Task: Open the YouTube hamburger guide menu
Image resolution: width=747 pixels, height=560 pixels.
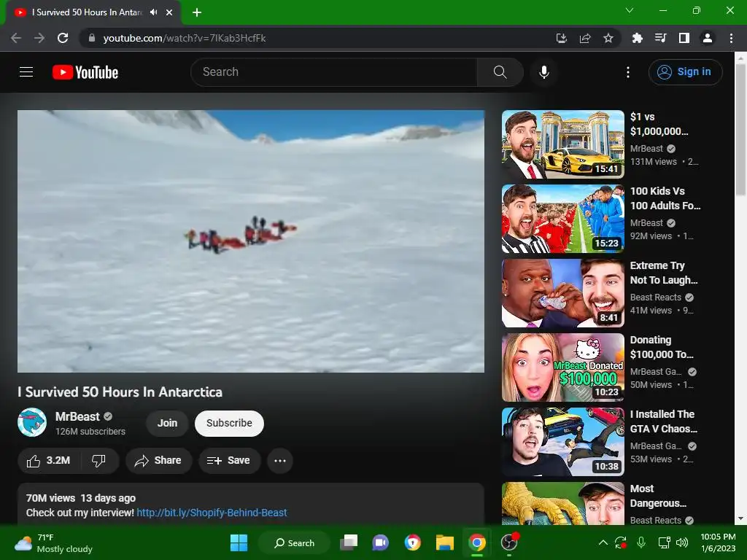Action: 26,72
